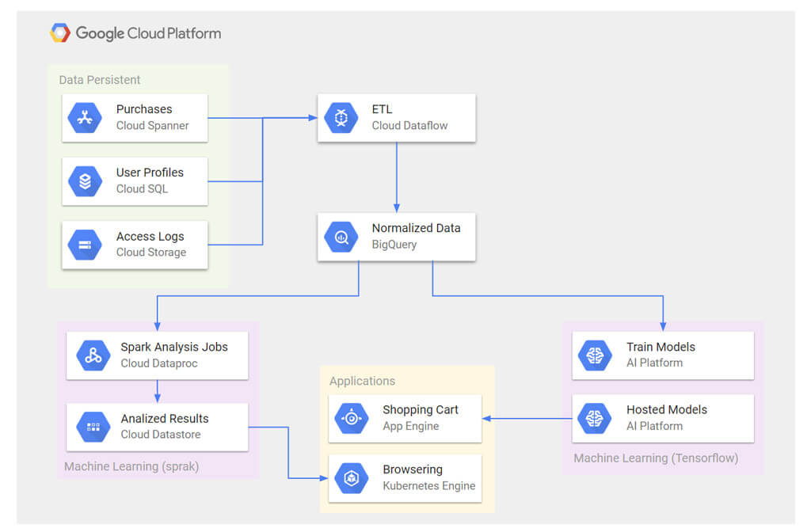Click the "Cloud SQL" subtitle
The image size is (811, 532).
click(142, 189)
